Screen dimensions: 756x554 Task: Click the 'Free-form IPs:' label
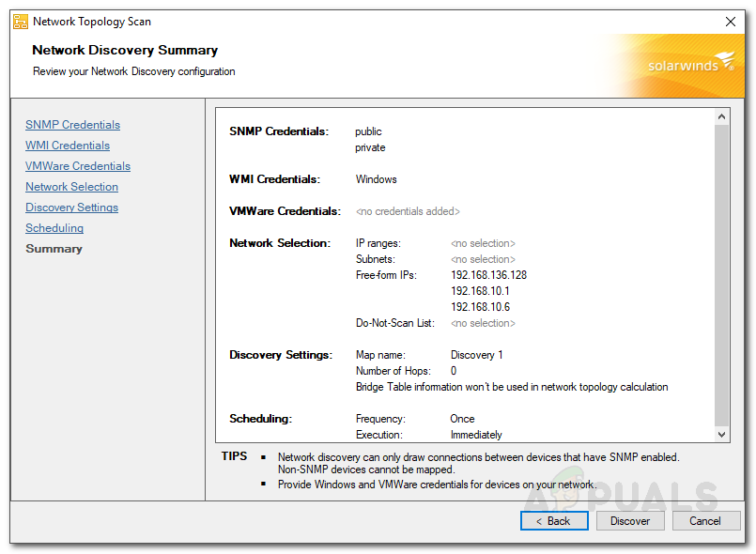386,275
